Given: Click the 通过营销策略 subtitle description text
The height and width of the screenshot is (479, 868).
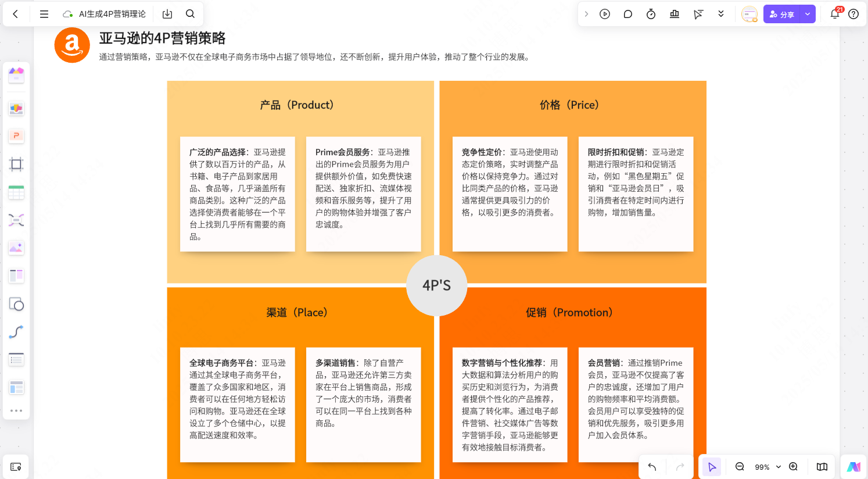Looking at the screenshot, I should point(315,57).
